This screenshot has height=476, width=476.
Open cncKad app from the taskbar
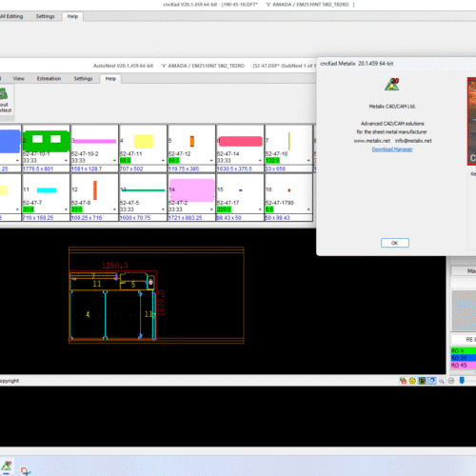pos(7,466)
